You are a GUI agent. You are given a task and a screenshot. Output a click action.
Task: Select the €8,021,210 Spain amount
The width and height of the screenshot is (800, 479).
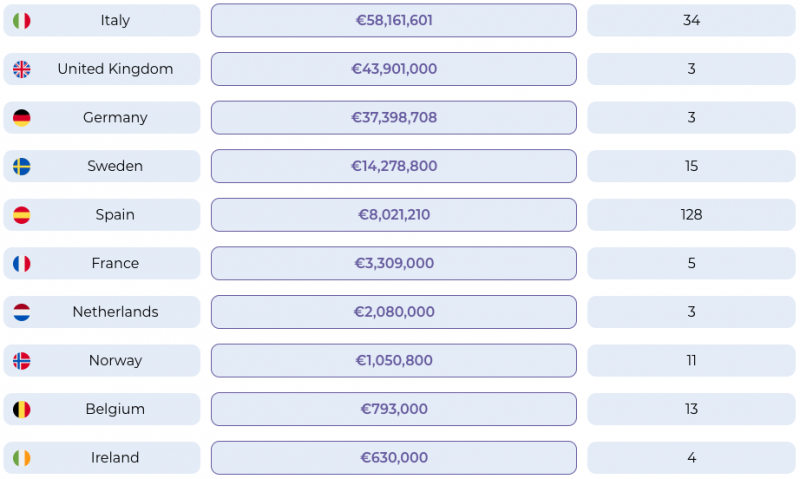pos(393,215)
